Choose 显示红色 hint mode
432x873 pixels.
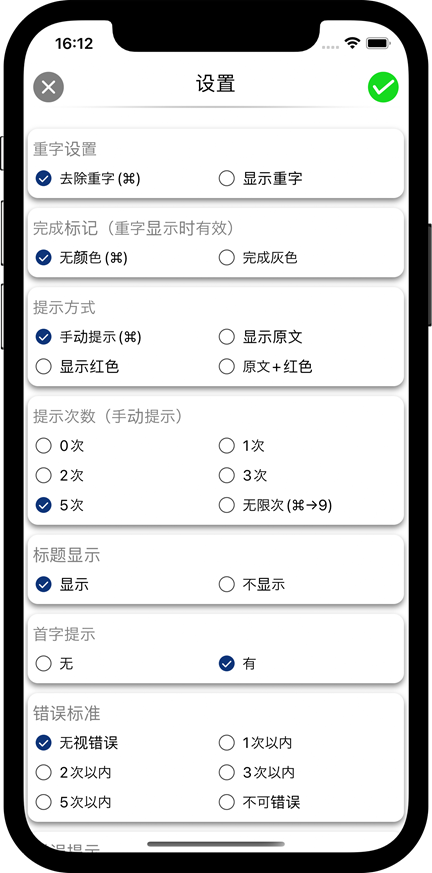(x=77, y=366)
